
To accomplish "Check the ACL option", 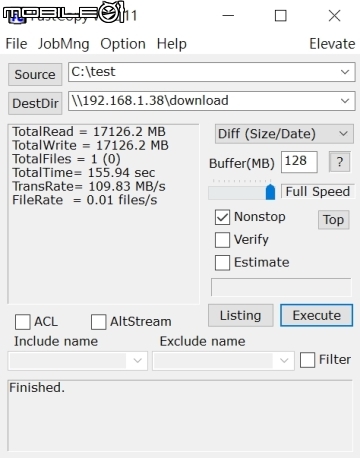I will tap(23, 322).
